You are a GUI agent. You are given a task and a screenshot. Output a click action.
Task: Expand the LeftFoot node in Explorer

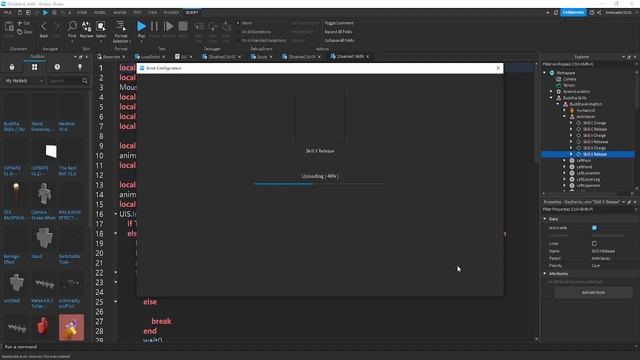coord(564,160)
